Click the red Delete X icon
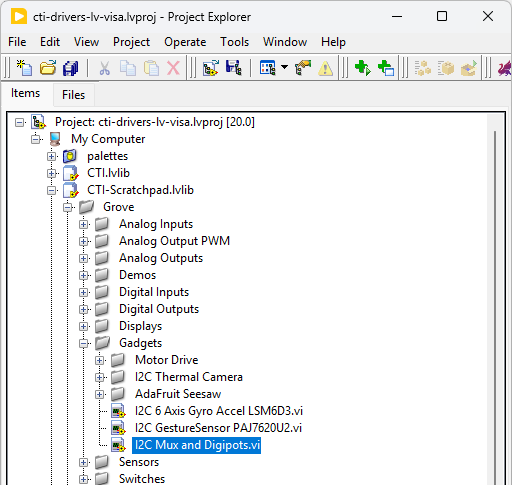Screen dimensions: 512x485 (x=173, y=68)
